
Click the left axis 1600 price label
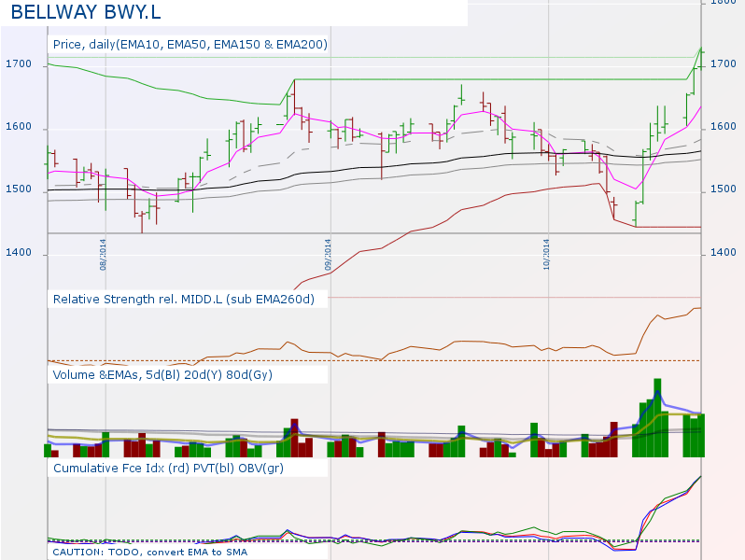click(x=19, y=126)
